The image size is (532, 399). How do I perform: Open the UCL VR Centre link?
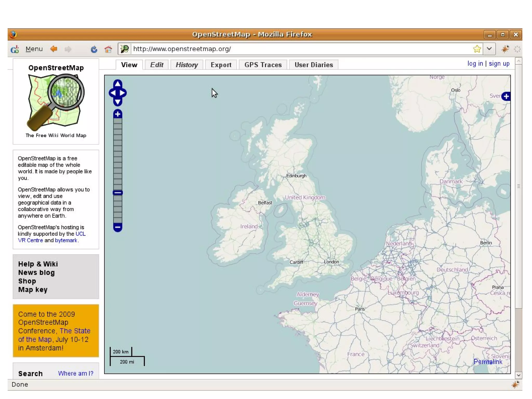pos(30,240)
